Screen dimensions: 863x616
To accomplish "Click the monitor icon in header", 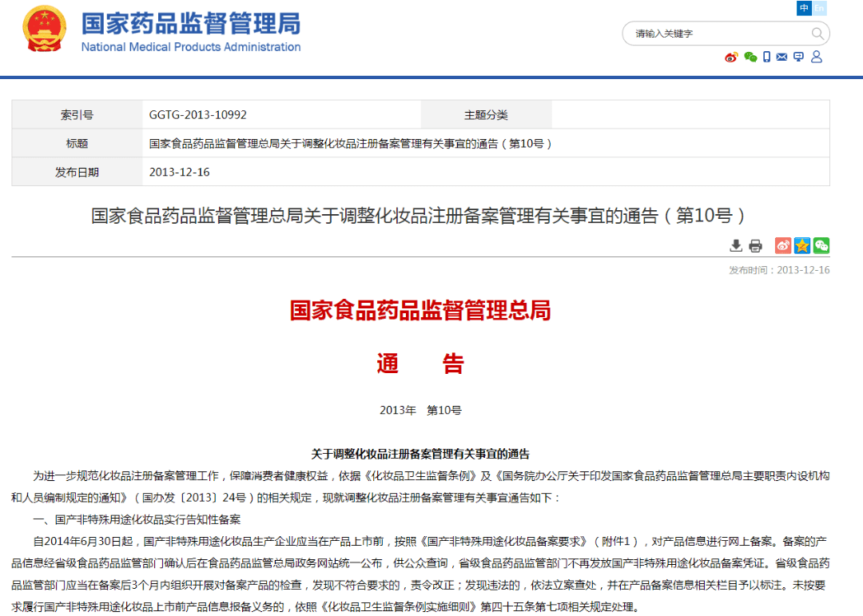I will click(799, 57).
